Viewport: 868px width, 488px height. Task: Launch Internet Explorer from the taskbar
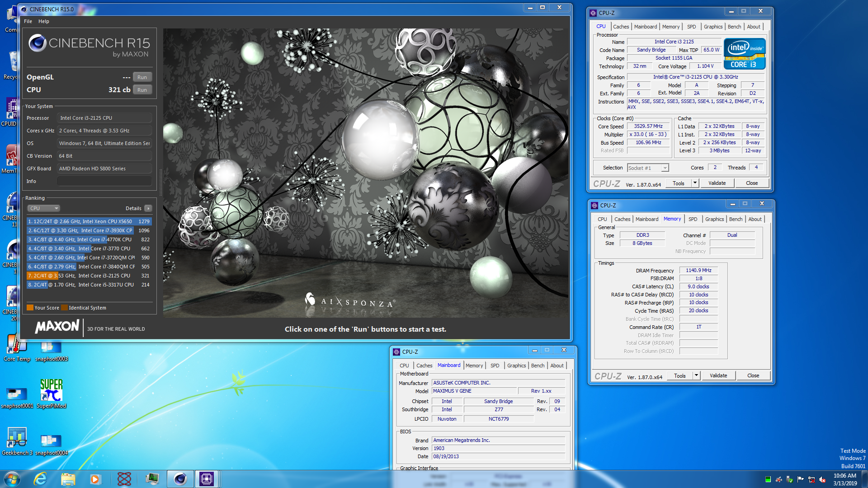40,479
